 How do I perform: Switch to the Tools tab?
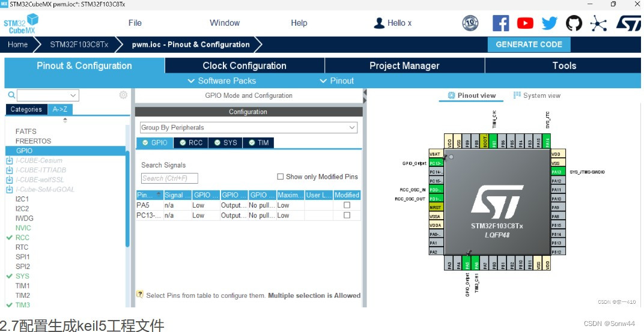[x=564, y=65]
